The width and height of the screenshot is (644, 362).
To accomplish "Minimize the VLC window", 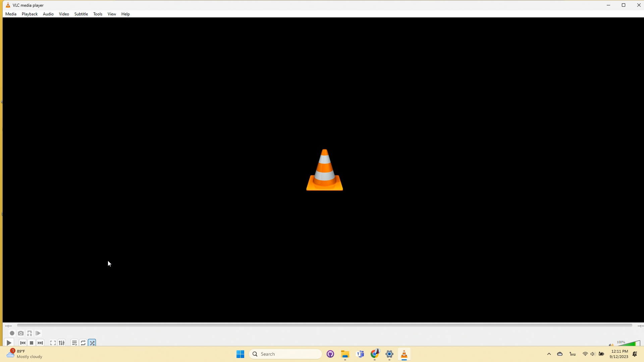I will point(608,5).
